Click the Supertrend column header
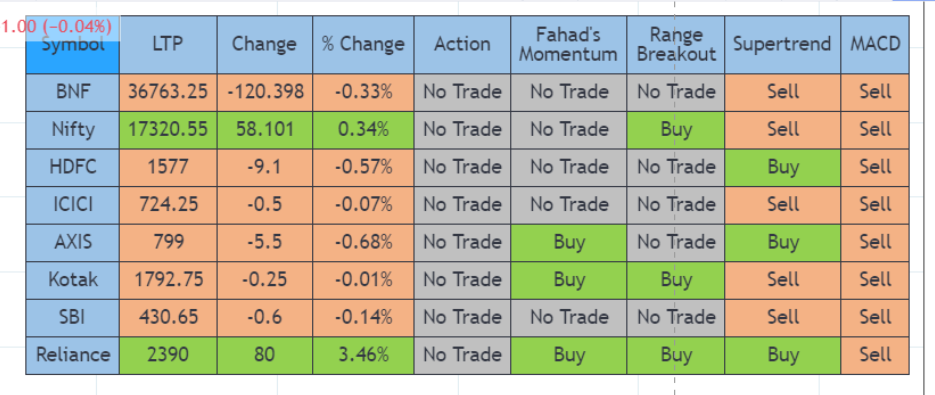Screen dimensions: 935x395 [x=783, y=45]
